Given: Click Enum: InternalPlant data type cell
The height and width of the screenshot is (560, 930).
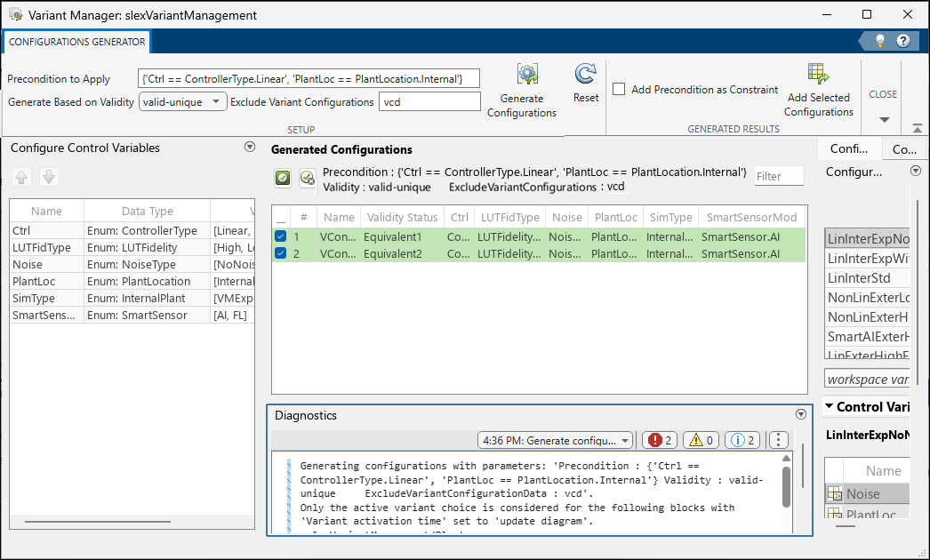Looking at the screenshot, I should point(147,298).
